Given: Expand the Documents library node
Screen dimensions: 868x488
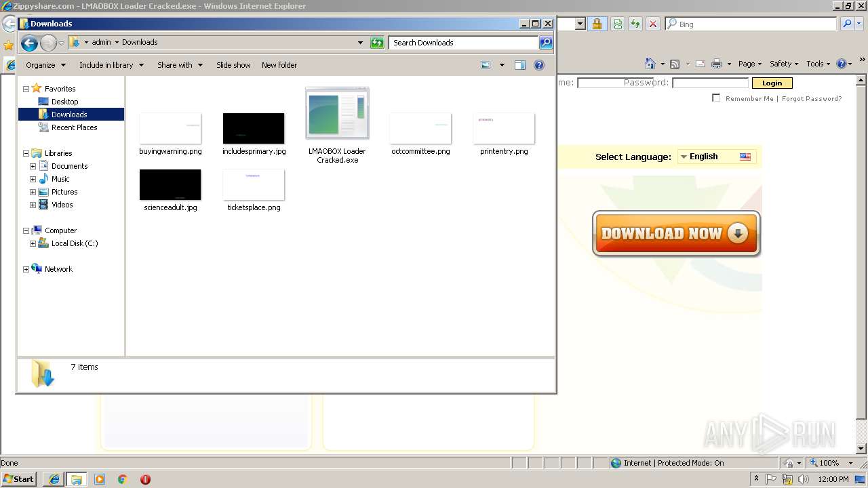Looking at the screenshot, I should point(33,166).
